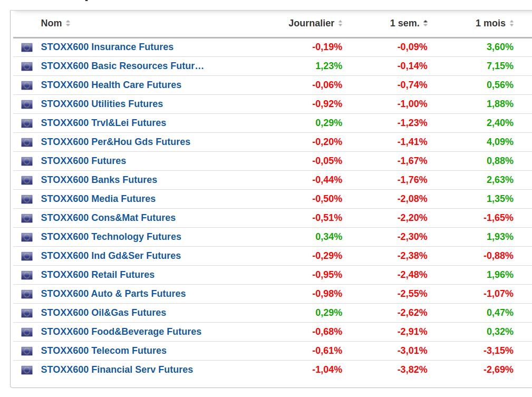Sort by Journalier column sort arrows
The height and width of the screenshot is (397, 532).
(x=340, y=24)
